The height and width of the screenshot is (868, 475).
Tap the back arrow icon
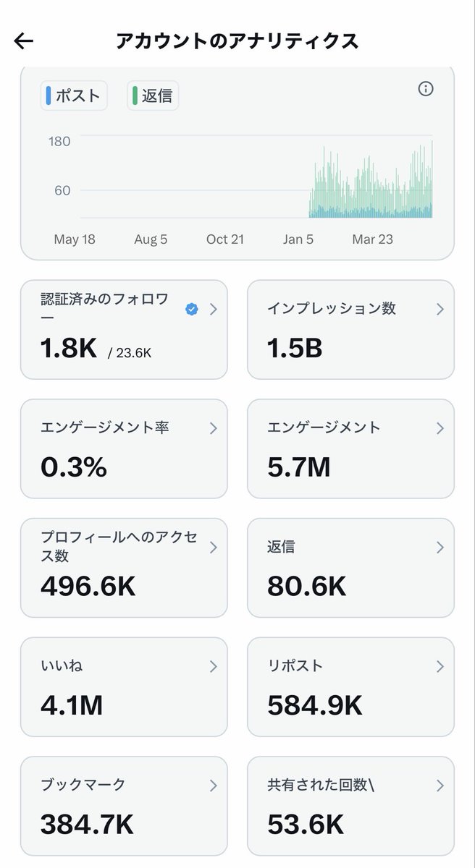(24, 41)
